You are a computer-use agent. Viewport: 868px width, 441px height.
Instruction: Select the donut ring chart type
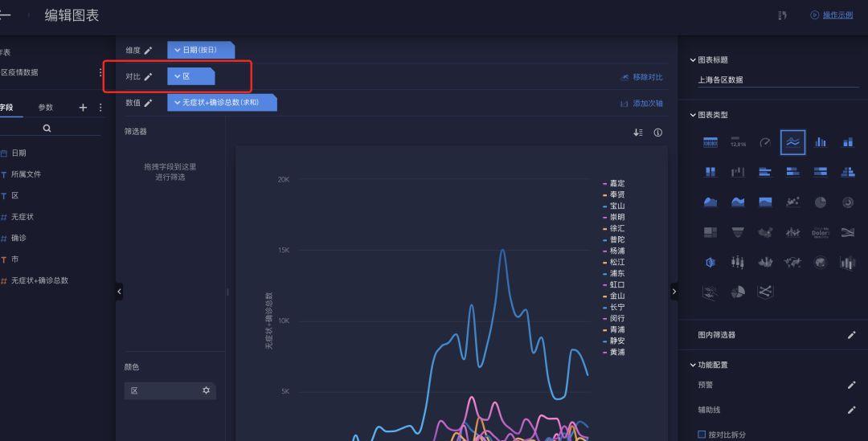[848, 202]
